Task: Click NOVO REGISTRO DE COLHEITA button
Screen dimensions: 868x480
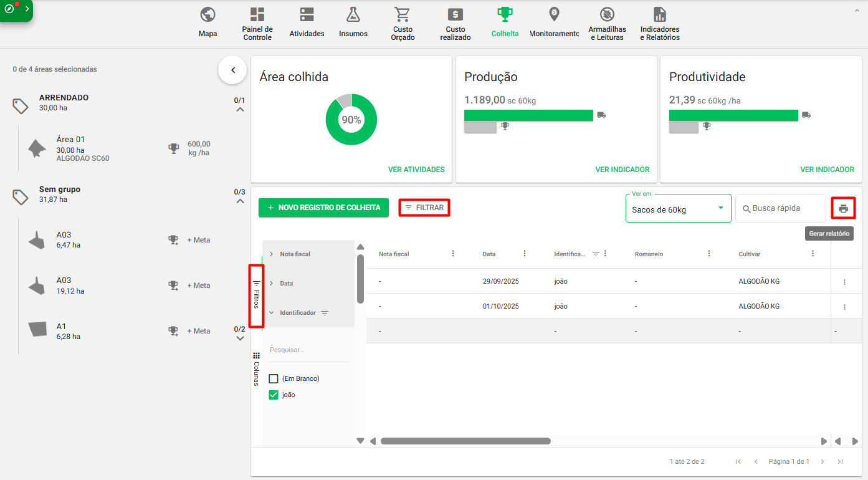Action: click(323, 208)
